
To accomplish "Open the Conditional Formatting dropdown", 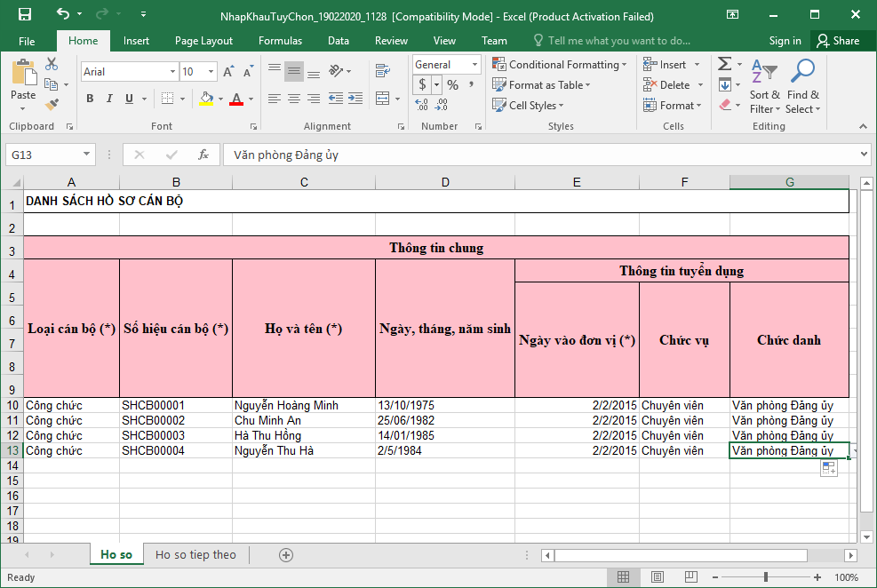I will 560,65.
